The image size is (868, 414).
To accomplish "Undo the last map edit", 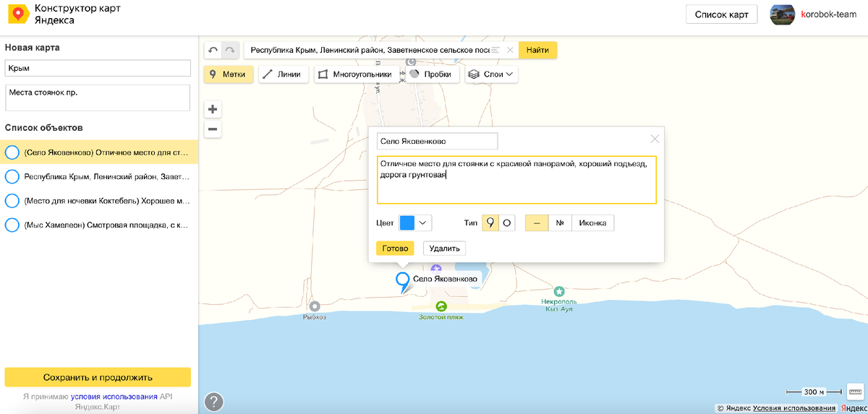I will 213,50.
